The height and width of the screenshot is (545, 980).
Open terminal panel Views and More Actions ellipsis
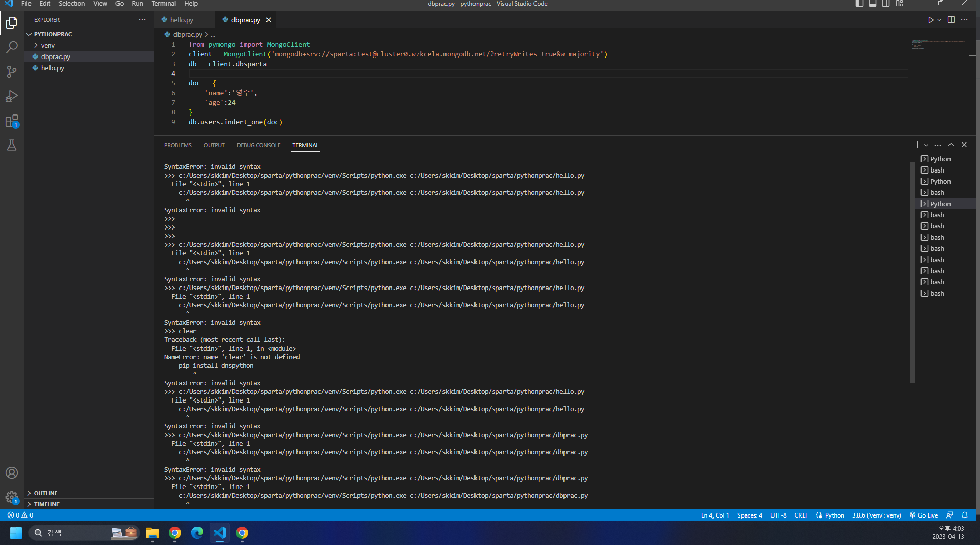coord(938,145)
